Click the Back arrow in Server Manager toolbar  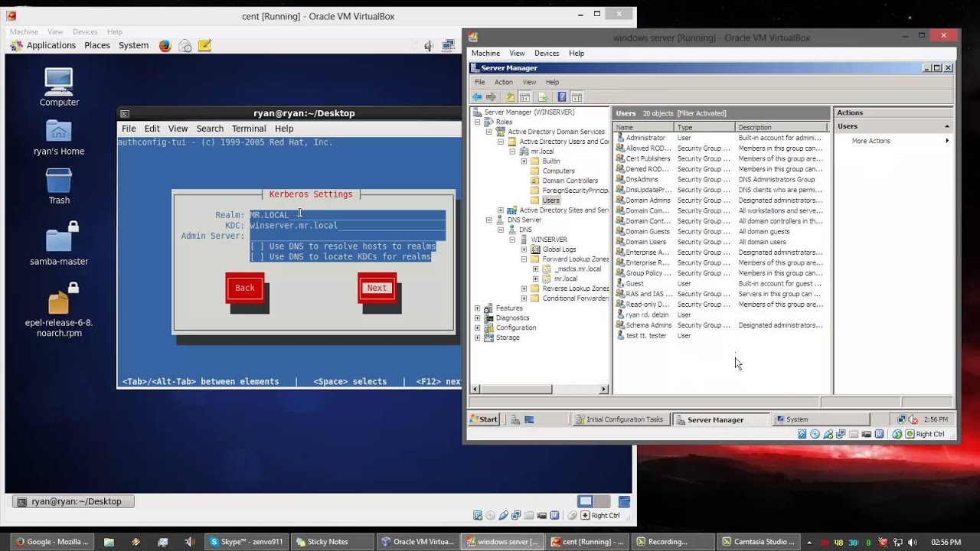[x=477, y=97]
